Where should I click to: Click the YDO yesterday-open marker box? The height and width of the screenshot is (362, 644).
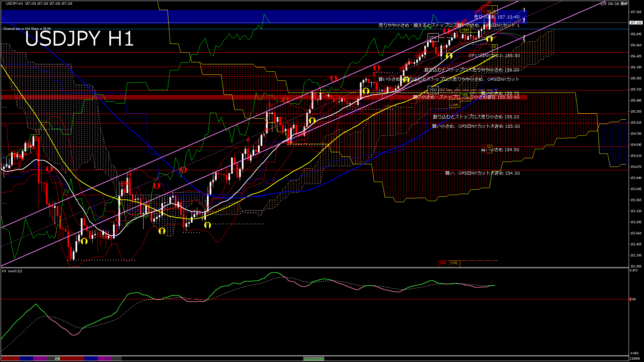pyautogui.click(x=433, y=90)
